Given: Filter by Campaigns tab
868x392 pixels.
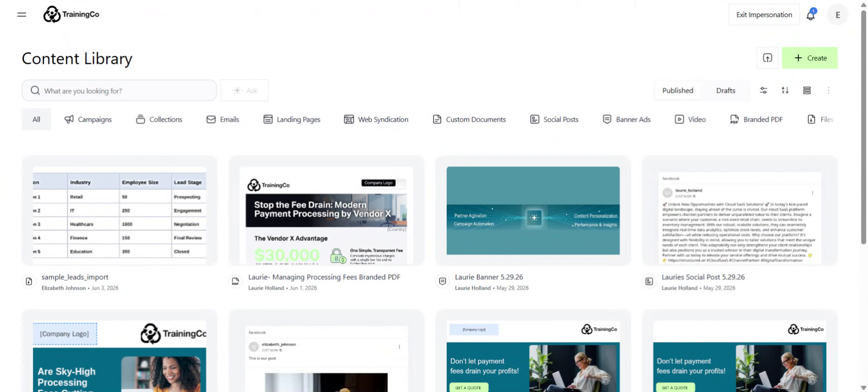Looking at the screenshot, I should [88, 119].
